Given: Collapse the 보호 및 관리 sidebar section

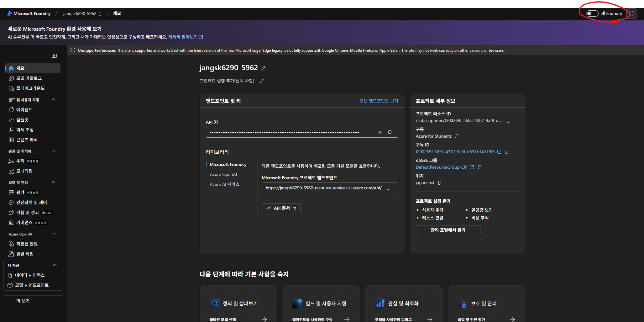Looking at the screenshot, I should [54, 182].
